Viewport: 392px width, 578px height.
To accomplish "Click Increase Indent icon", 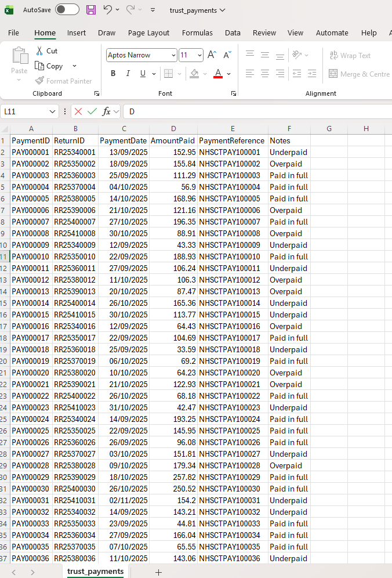I will coord(311,73).
